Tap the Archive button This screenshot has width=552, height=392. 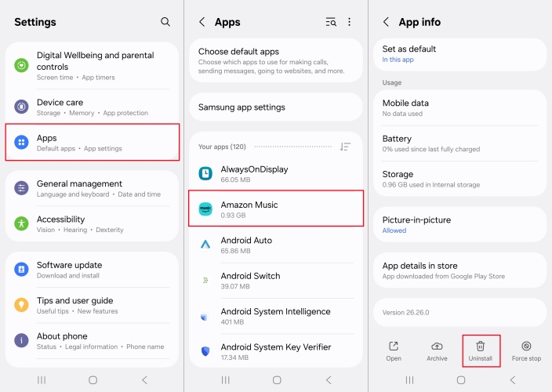pyautogui.click(x=437, y=351)
